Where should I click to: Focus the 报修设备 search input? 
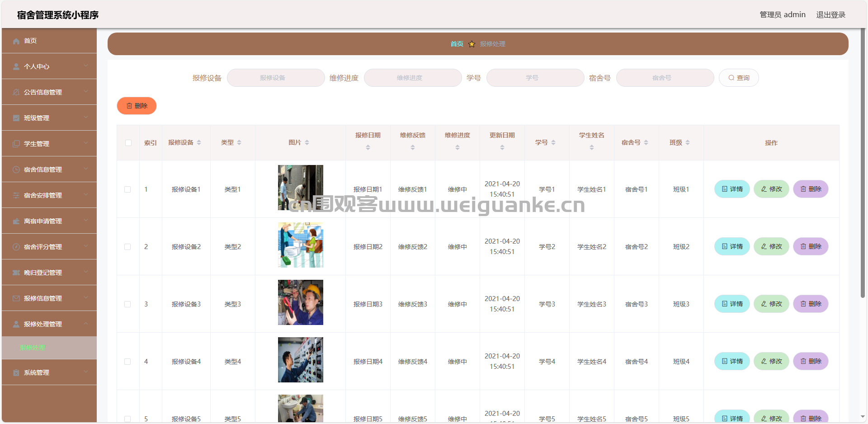click(x=276, y=78)
